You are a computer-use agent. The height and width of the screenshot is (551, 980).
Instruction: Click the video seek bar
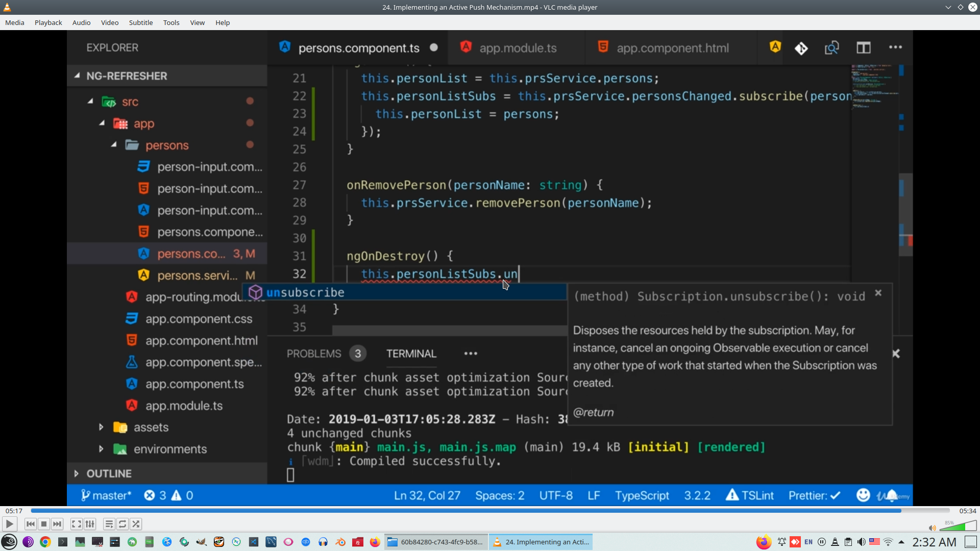click(x=490, y=510)
